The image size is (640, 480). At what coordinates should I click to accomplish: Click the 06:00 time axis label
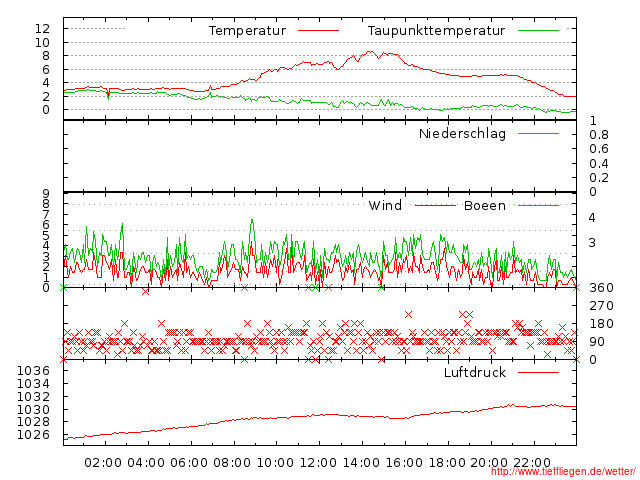[189, 463]
